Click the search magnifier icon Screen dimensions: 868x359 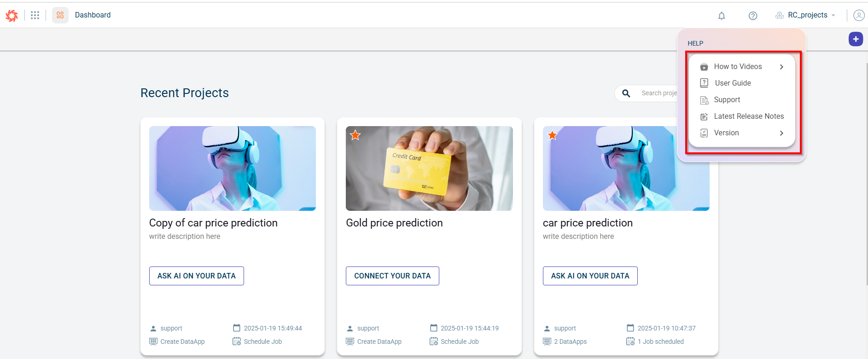point(626,93)
